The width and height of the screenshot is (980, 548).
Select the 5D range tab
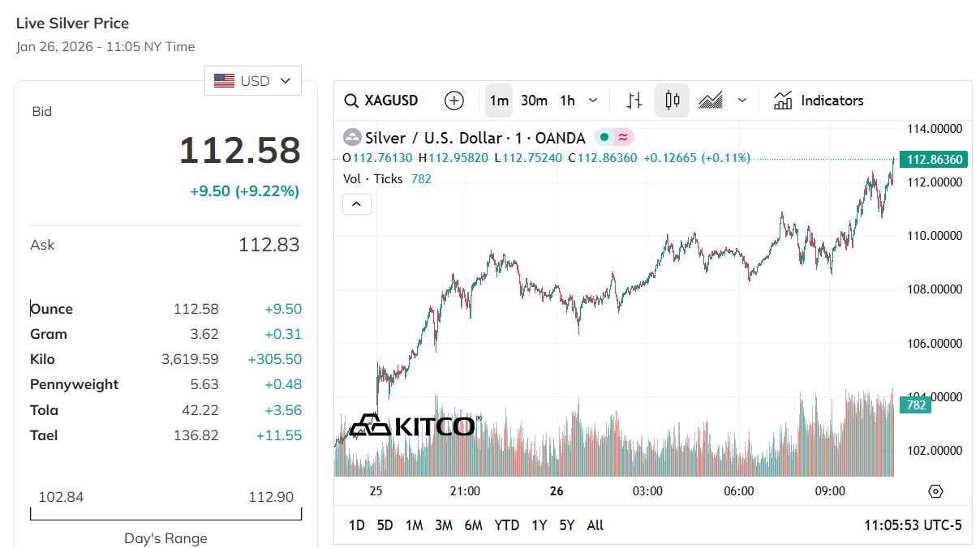pyautogui.click(x=385, y=525)
